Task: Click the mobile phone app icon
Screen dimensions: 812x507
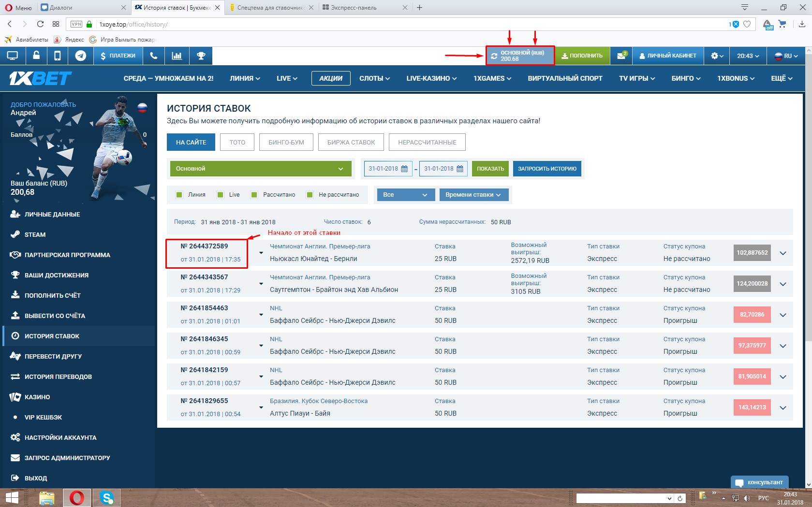Action: 57,56
